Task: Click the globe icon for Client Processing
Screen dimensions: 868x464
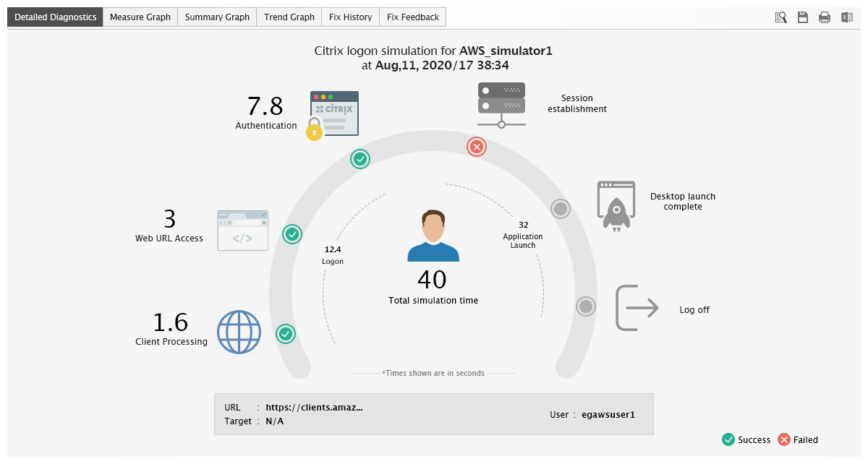Action: (239, 332)
